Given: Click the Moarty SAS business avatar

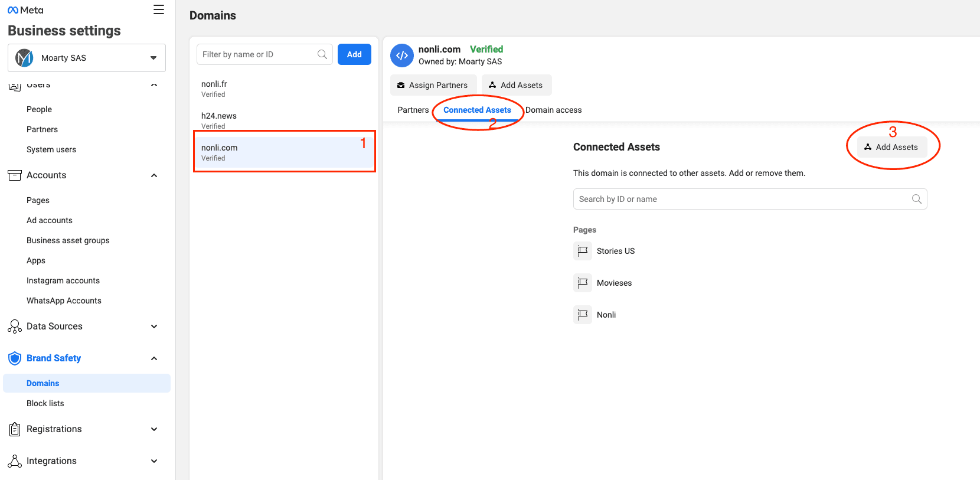Looking at the screenshot, I should point(24,58).
